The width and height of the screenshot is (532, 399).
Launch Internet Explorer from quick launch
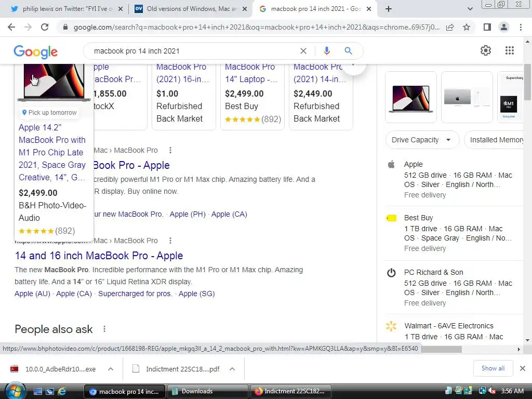click(x=62, y=391)
